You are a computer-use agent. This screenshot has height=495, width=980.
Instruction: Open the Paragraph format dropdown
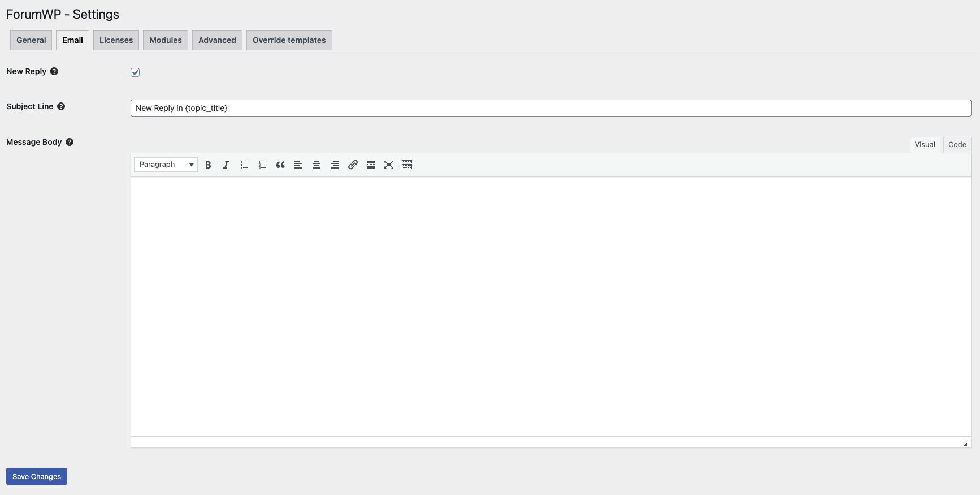(x=166, y=165)
